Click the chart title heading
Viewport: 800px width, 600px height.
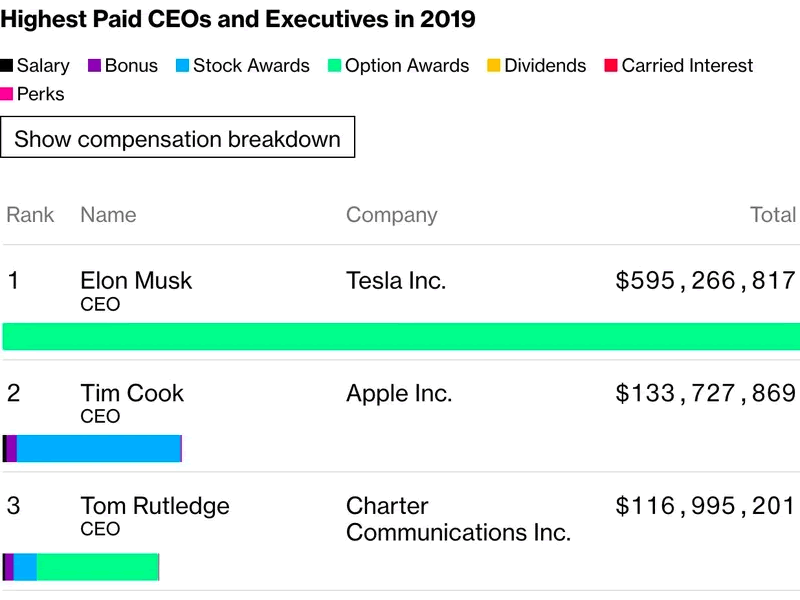pos(239,20)
